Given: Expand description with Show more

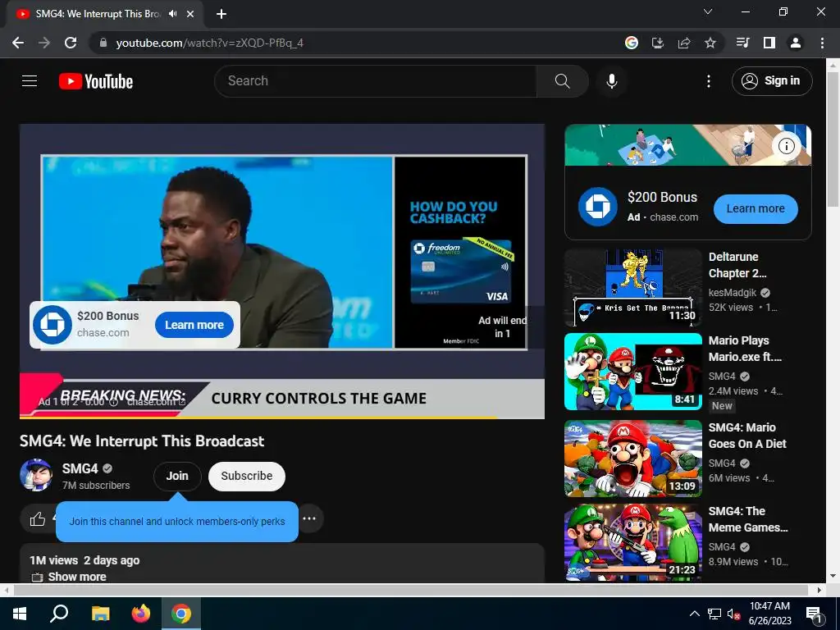Looking at the screenshot, I should coord(77,577).
